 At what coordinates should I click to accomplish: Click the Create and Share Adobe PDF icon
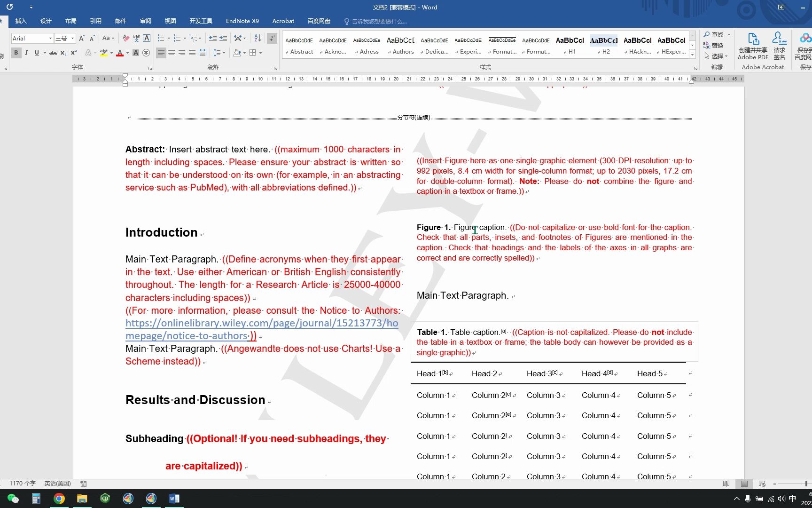[753, 46]
